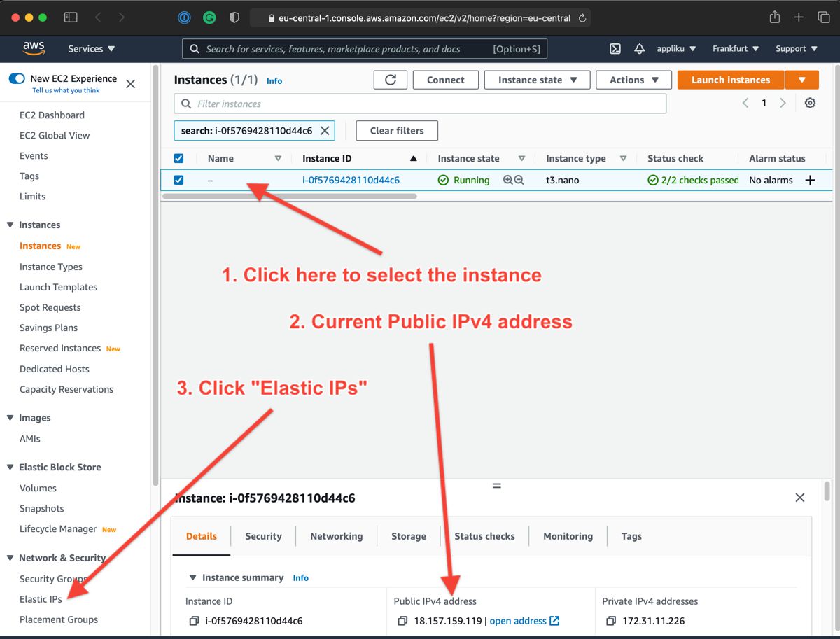This screenshot has height=639, width=840.
Task: Uncheck the i-0f5769428110d44c6 row checkbox
Action: (178, 180)
